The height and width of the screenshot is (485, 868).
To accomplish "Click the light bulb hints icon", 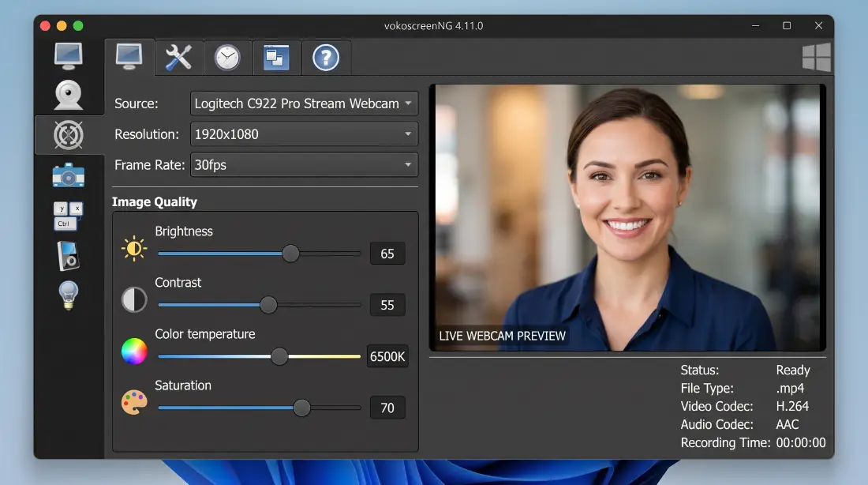I will [x=69, y=295].
